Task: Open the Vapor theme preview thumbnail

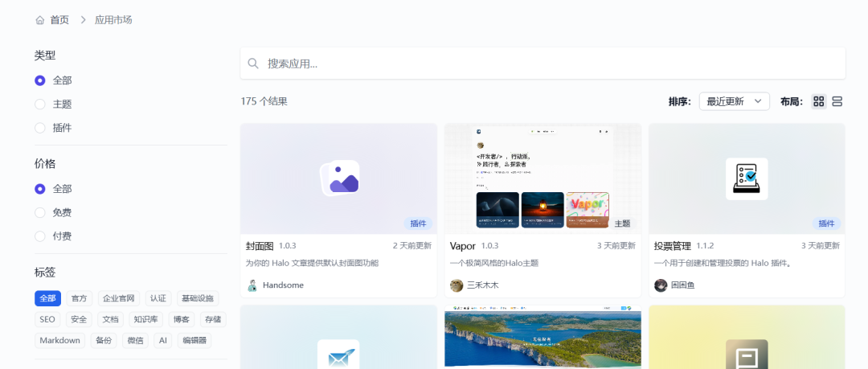Action: click(542, 178)
